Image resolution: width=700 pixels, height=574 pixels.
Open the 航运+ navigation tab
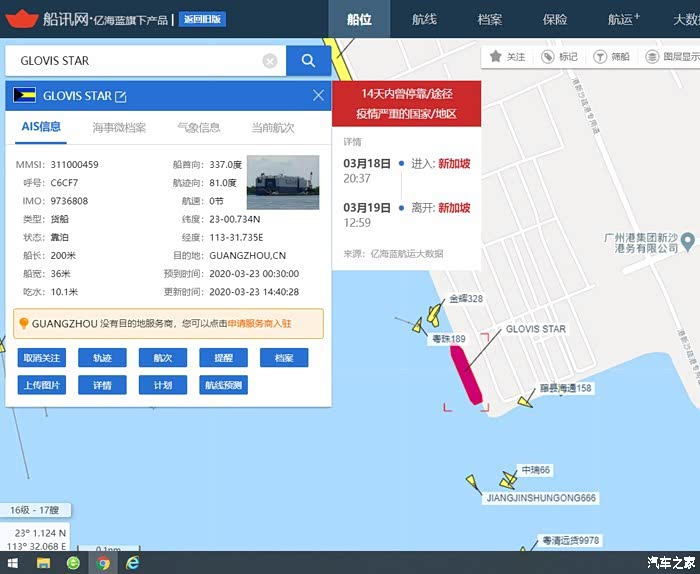[x=623, y=19]
